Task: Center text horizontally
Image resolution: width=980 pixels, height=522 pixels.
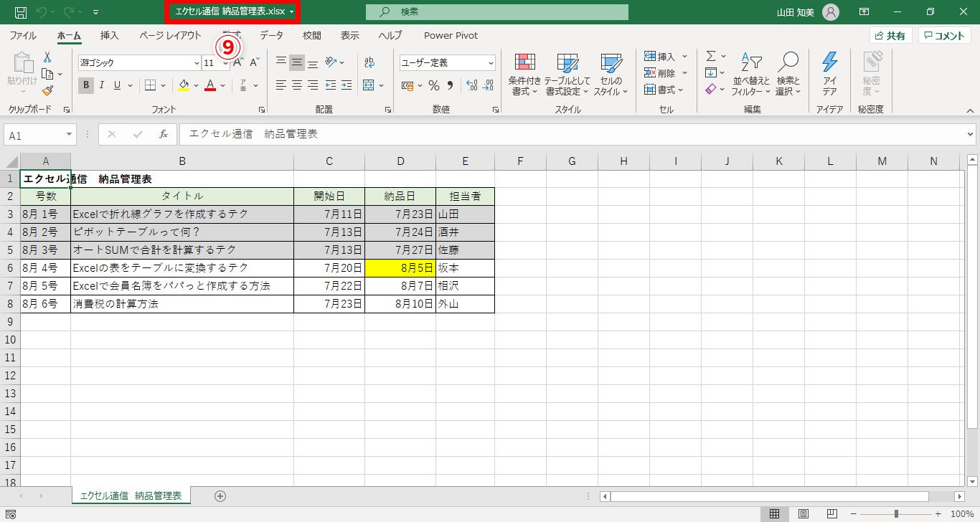Action: coord(297,85)
